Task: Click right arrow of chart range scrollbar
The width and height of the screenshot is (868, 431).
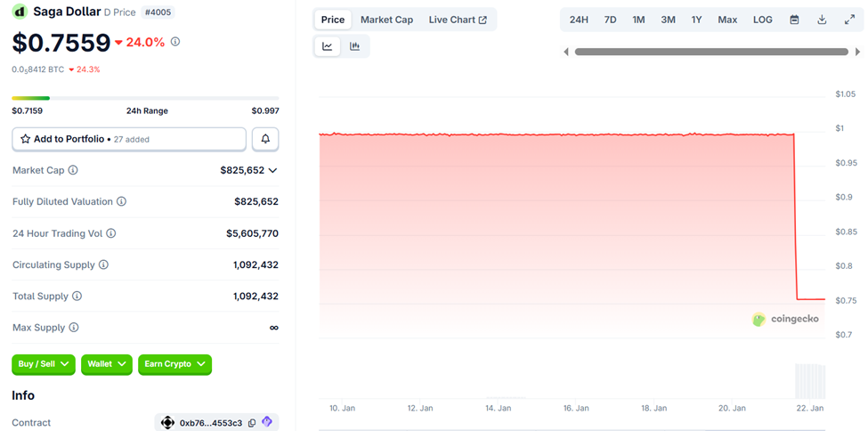Action: pos(857,52)
